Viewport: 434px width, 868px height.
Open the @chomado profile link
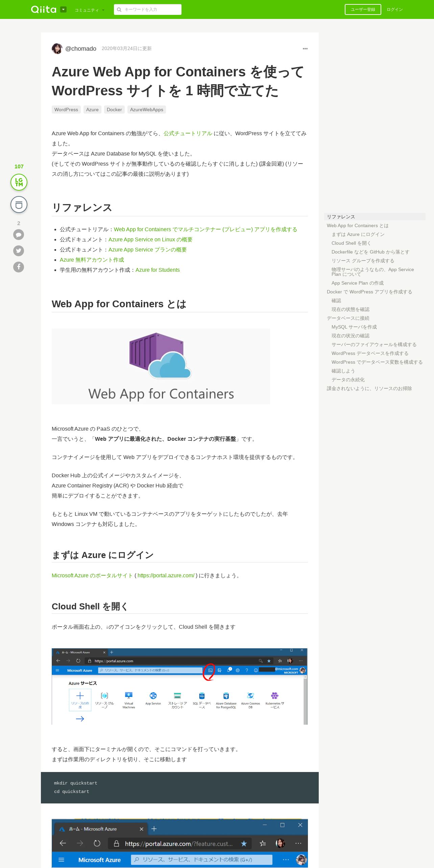point(80,48)
